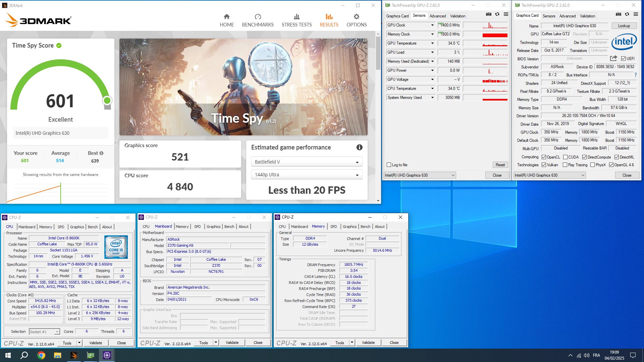Click Close in CPU-Z Memory window
This screenshot has width=644, height=362.
point(394,343)
